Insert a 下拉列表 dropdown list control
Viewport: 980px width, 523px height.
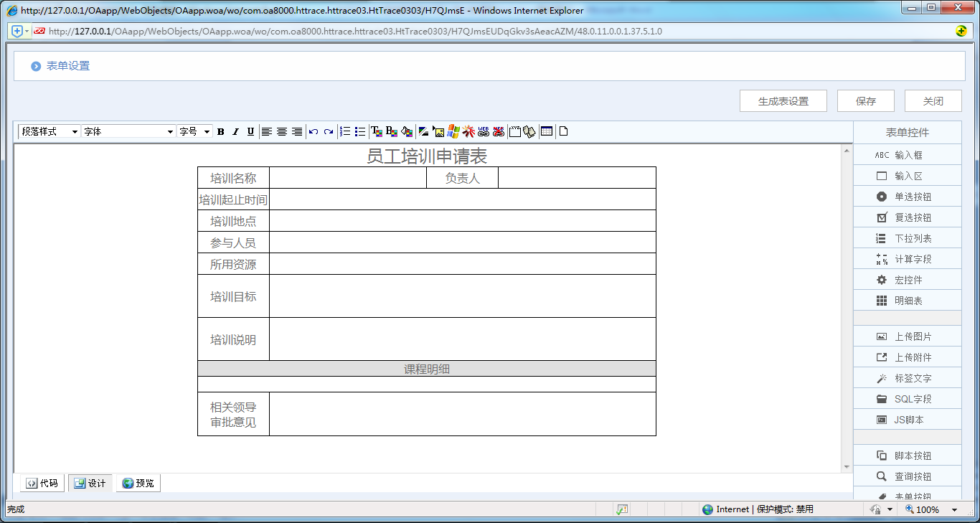[x=907, y=237]
